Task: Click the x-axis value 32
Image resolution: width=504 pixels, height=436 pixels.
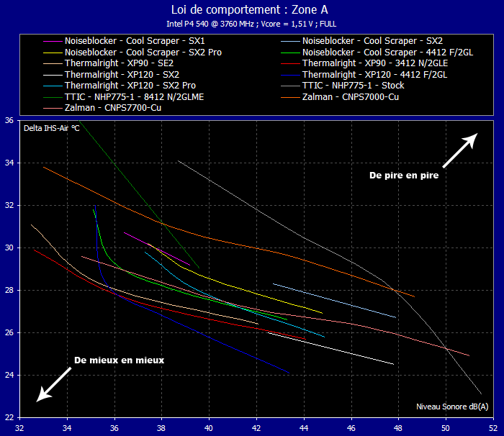Action: coord(19,428)
